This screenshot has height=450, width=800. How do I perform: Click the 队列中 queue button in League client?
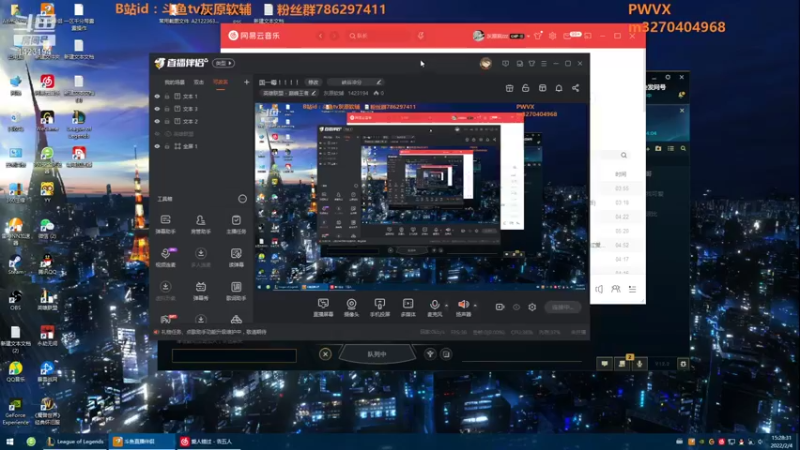click(x=377, y=354)
